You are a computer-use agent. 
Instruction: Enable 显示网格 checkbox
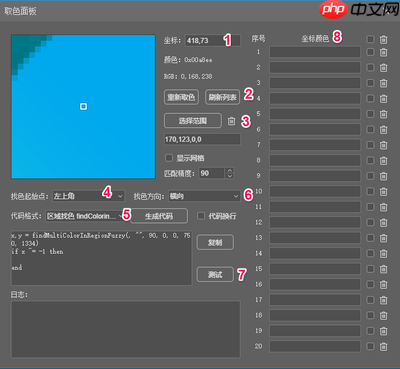(169, 158)
